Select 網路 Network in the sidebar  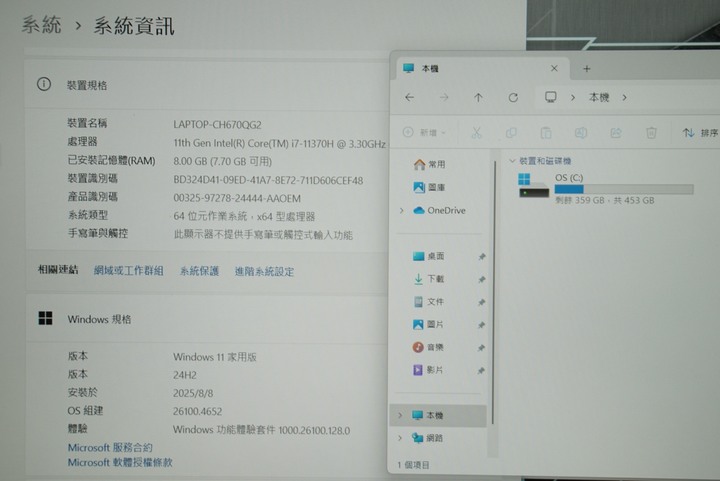pos(428,438)
